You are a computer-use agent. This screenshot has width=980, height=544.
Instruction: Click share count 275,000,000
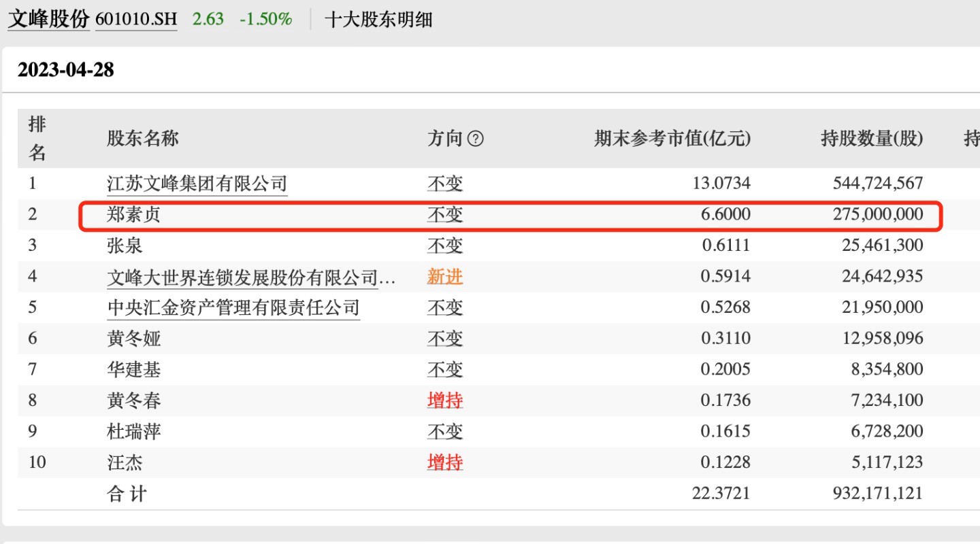point(878,214)
